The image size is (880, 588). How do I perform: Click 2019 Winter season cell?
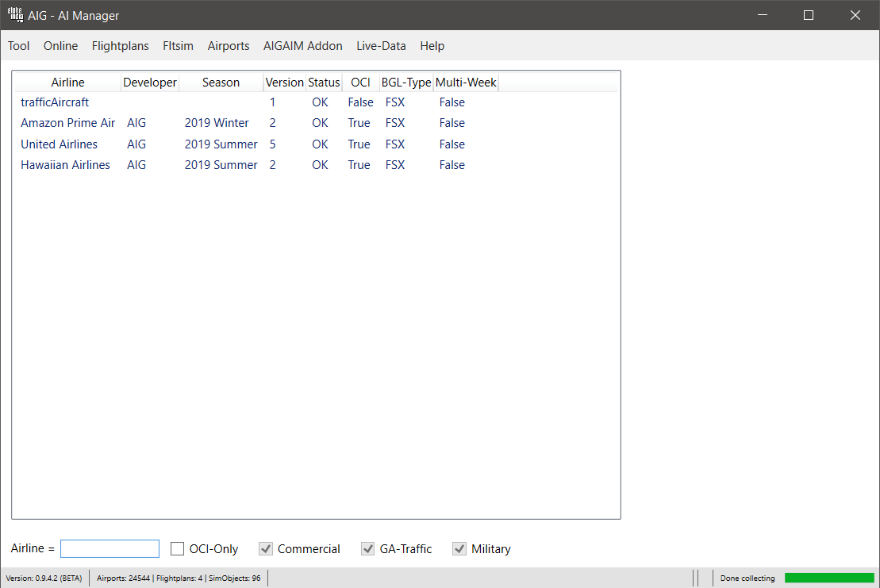click(x=217, y=123)
